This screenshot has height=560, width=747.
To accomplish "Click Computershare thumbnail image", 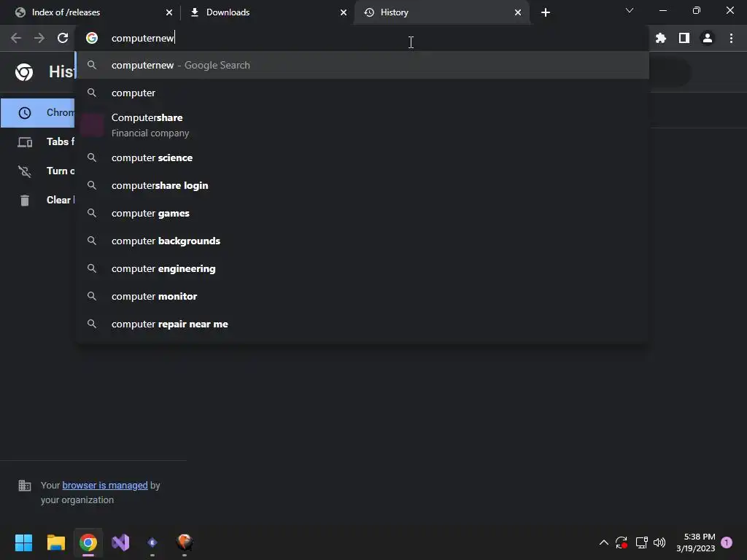I will [92, 125].
